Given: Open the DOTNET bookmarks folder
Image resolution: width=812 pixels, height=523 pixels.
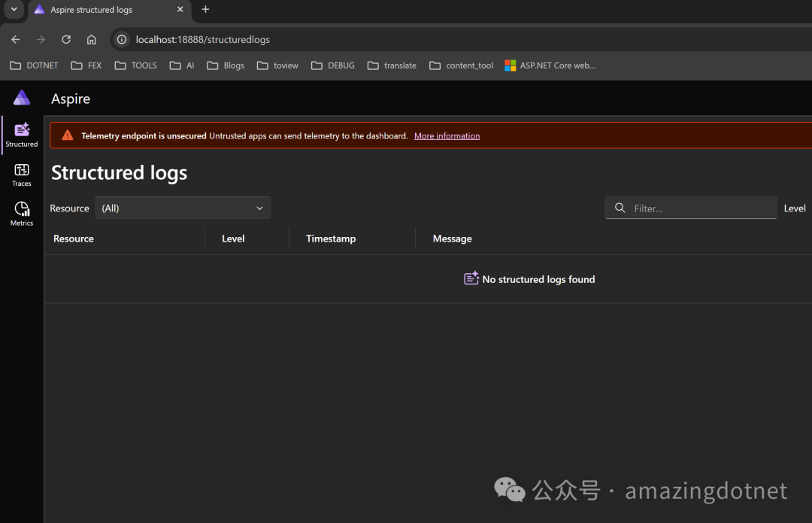Looking at the screenshot, I should [x=34, y=65].
